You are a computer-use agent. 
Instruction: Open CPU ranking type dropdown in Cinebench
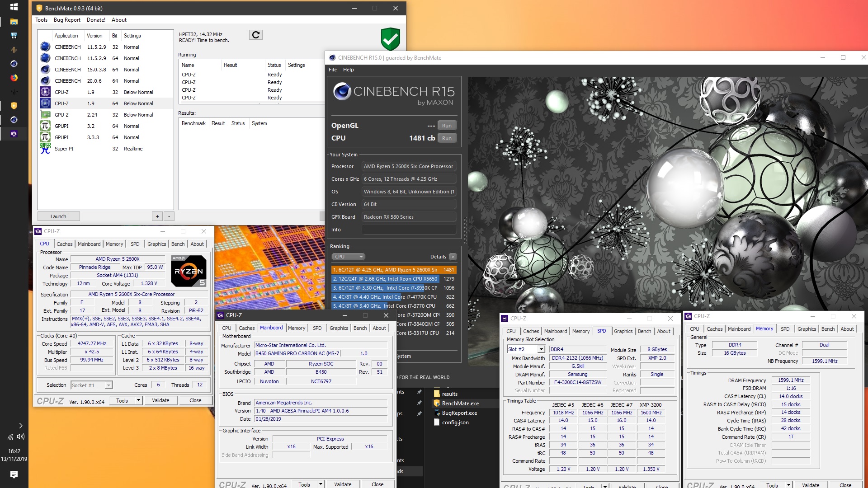click(349, 257)
